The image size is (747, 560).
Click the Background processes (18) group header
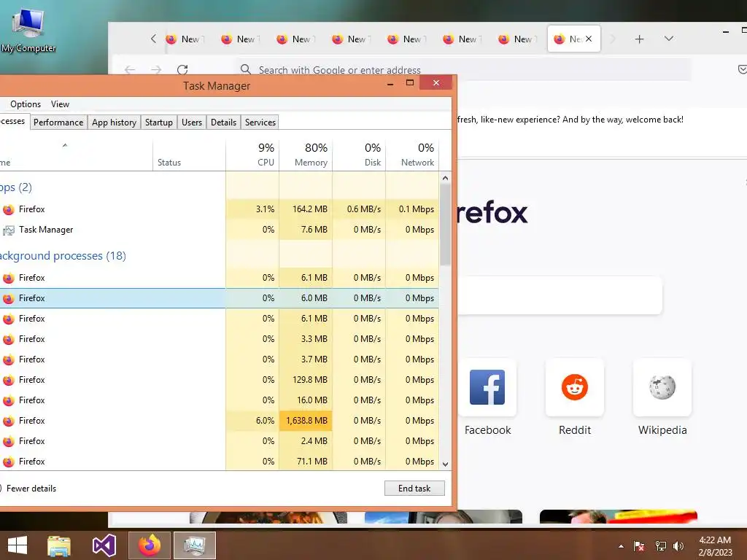point(63,256)
